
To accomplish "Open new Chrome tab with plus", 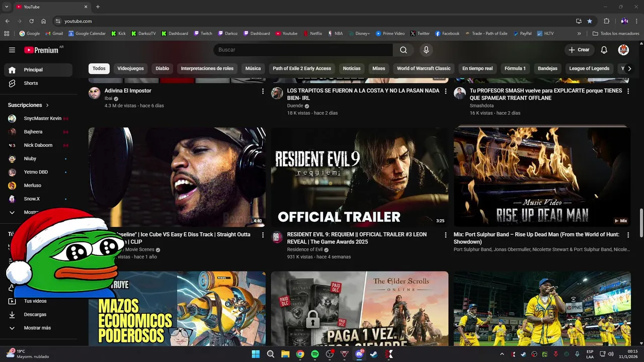I will coord(98,7).
